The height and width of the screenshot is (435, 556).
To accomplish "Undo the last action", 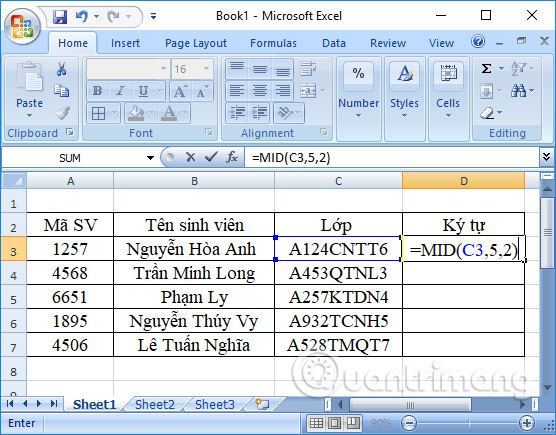I will [82, 16].
